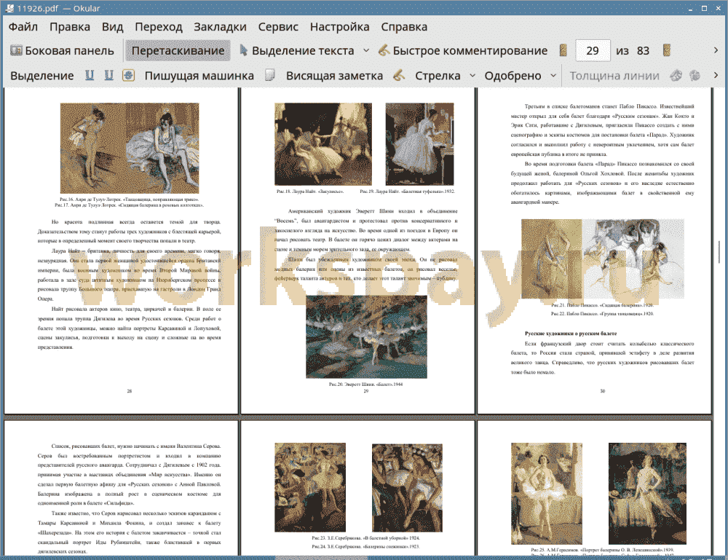The image size is (728, 560).
Task: Select the inline note paper icon
Action: (270, 75)
